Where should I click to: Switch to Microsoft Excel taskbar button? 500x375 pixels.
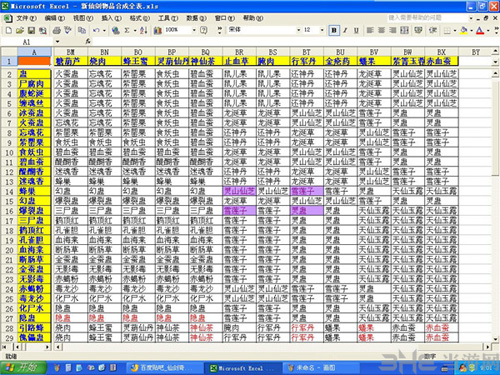click(x=244, y=368)
